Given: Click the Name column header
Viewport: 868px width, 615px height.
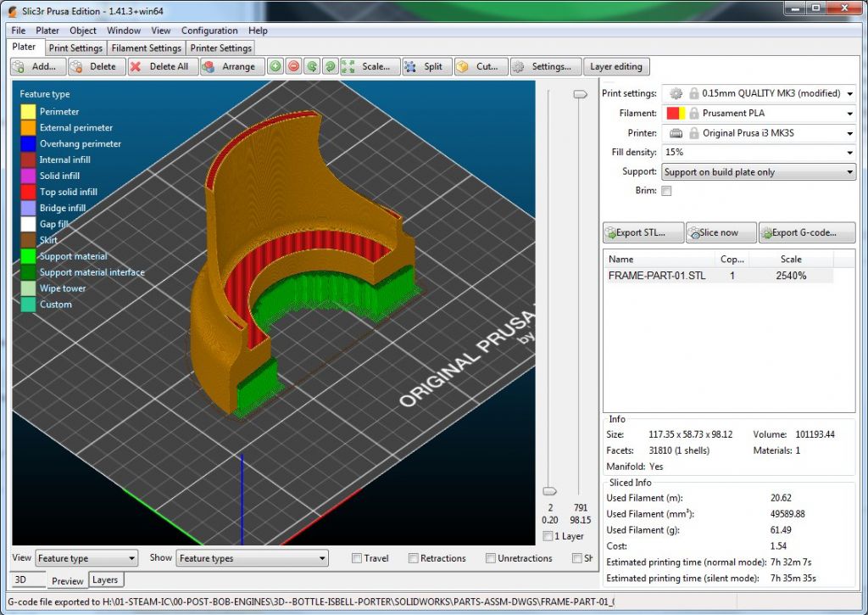Looking at the screenshot, I should coord(659,259).
